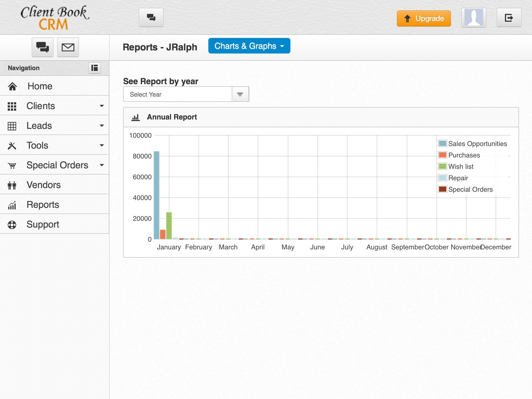Viewport: 532px width, 399px height.
Task: Click the Special Orders legend swatch
Action: coord(442,189)
